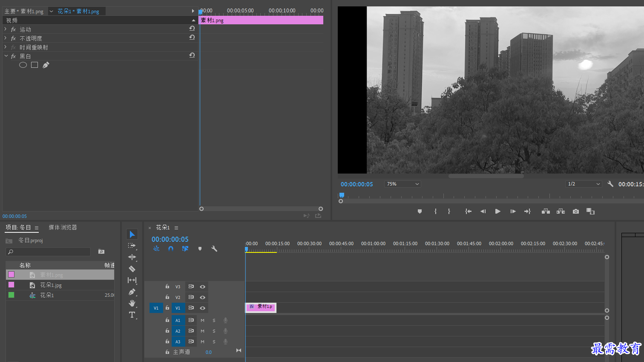Select the Razor tool
Viewport: 644px width, 362px height.
click(132, 269)
